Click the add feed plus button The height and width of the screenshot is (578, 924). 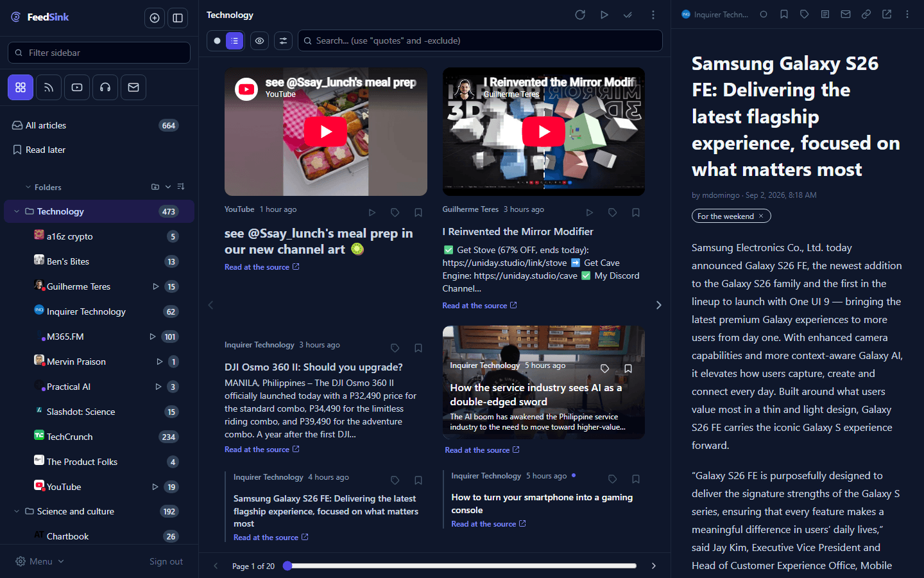[155, 18]
